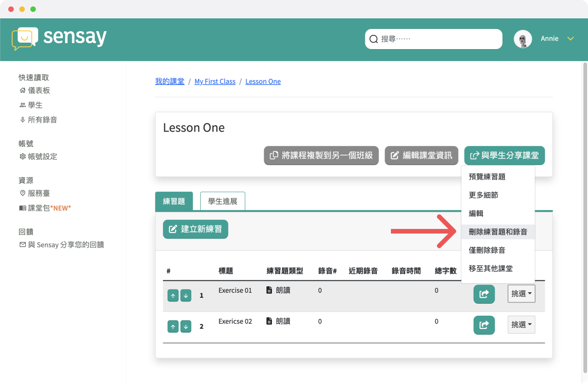Click the Lesson One breadcrumb
The width and height of the screenshot is (588, 390).
[263, 81]
